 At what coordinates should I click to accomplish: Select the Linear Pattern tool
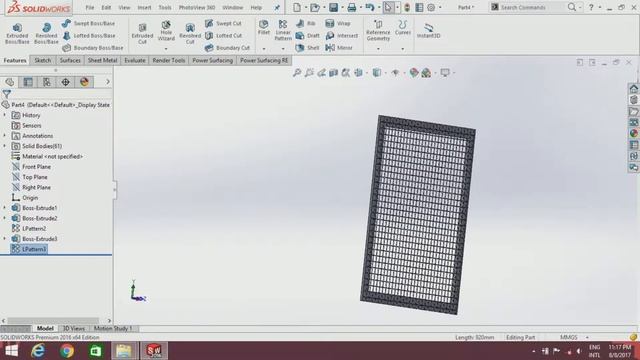(x=283, y=30)
